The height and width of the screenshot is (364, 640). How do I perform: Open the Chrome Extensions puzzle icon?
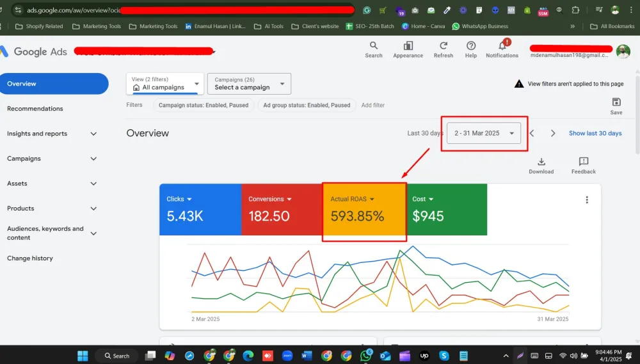[575, 10]
